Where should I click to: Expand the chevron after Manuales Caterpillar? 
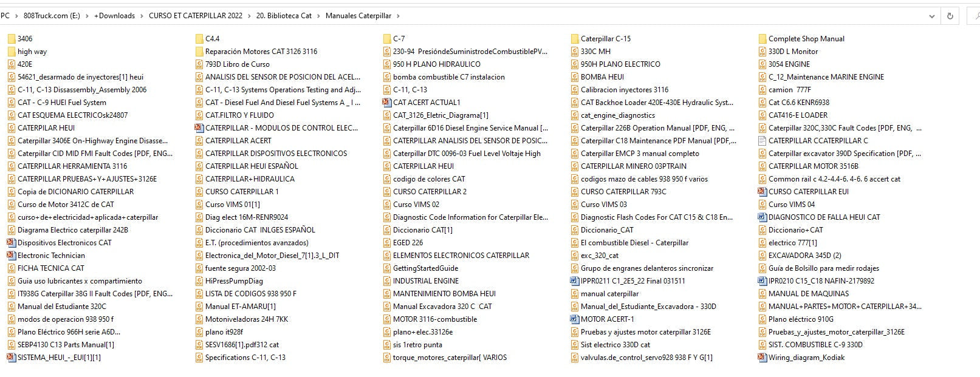398,16
